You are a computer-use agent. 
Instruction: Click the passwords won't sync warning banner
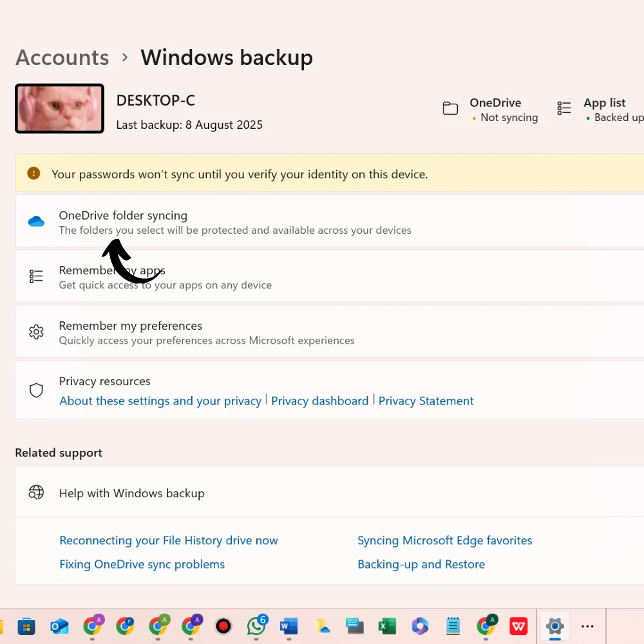tap(329, 173)
